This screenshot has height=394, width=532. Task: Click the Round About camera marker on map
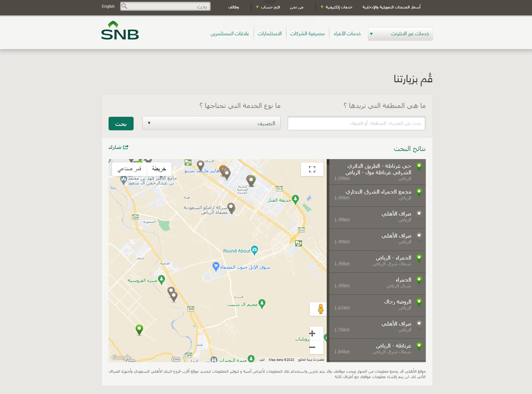coord(254,250)
